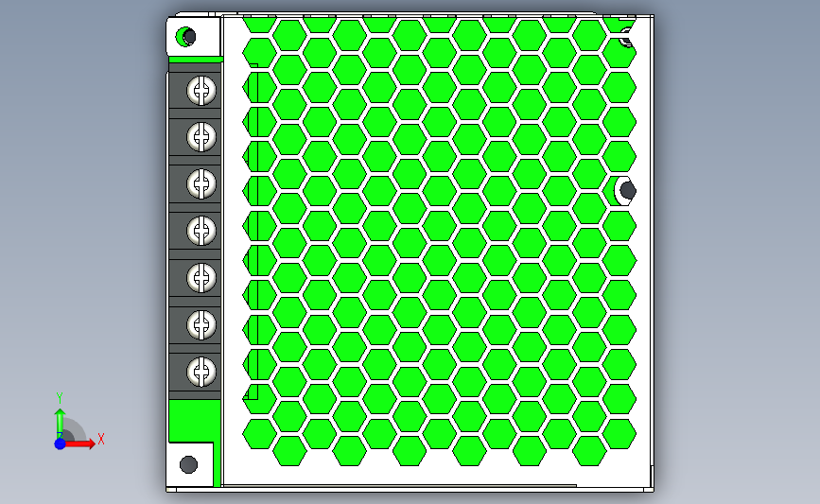Click the red X axis arrow of the triad

point(79,443)
